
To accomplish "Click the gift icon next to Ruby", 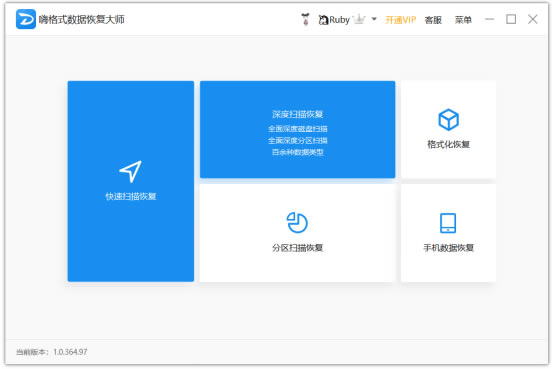I will (x=306, y=19).
